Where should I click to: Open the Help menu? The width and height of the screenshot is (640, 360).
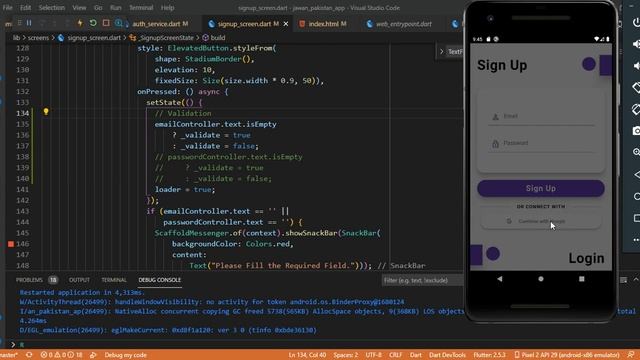(x=167, y=8)
